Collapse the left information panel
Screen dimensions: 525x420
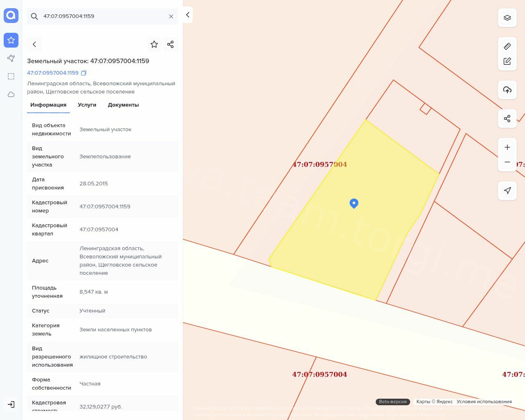point(187,15)
